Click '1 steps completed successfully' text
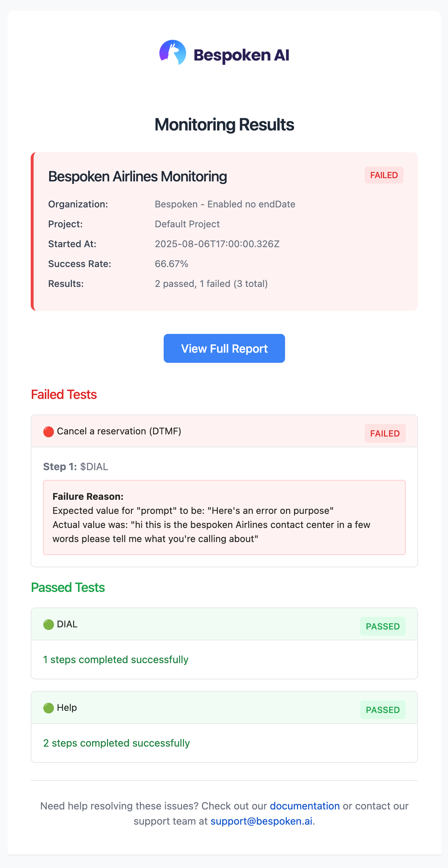 click(x=116, y=659)
